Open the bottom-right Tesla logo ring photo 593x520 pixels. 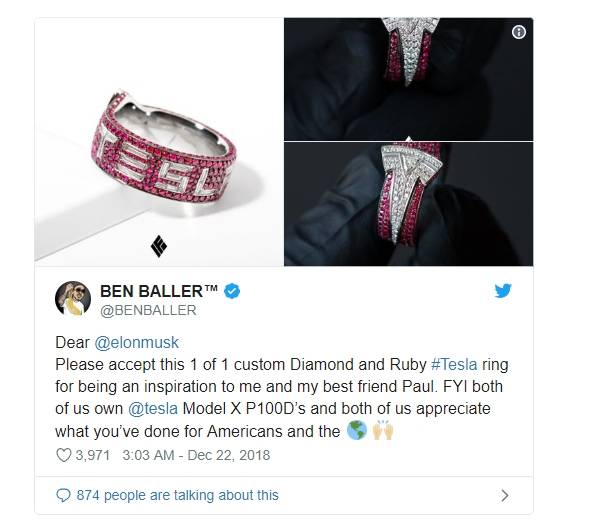pyautogui.click(x=409, y=204)
